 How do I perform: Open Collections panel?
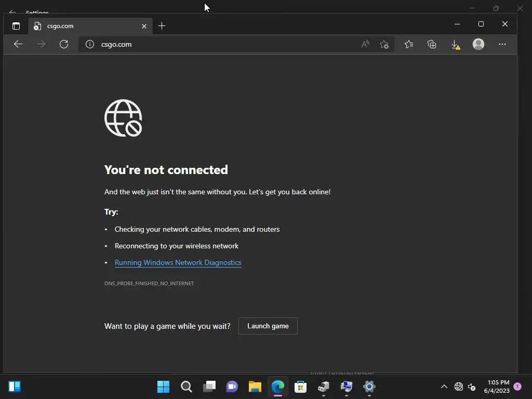(x=432, y=45)
